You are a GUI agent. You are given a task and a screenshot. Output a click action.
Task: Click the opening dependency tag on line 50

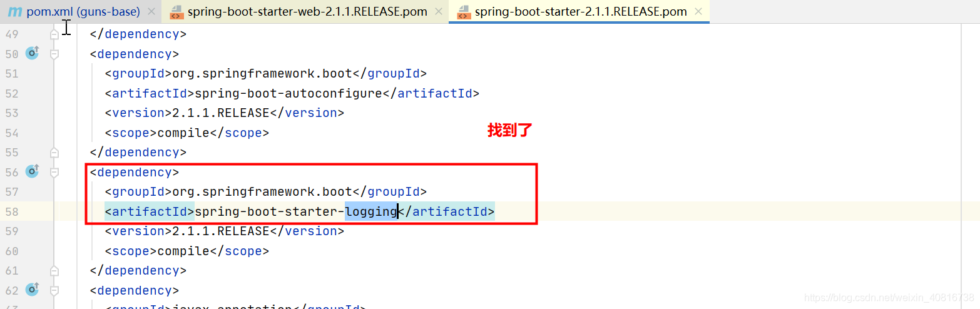pyautogui.click(x=135, y=54)
